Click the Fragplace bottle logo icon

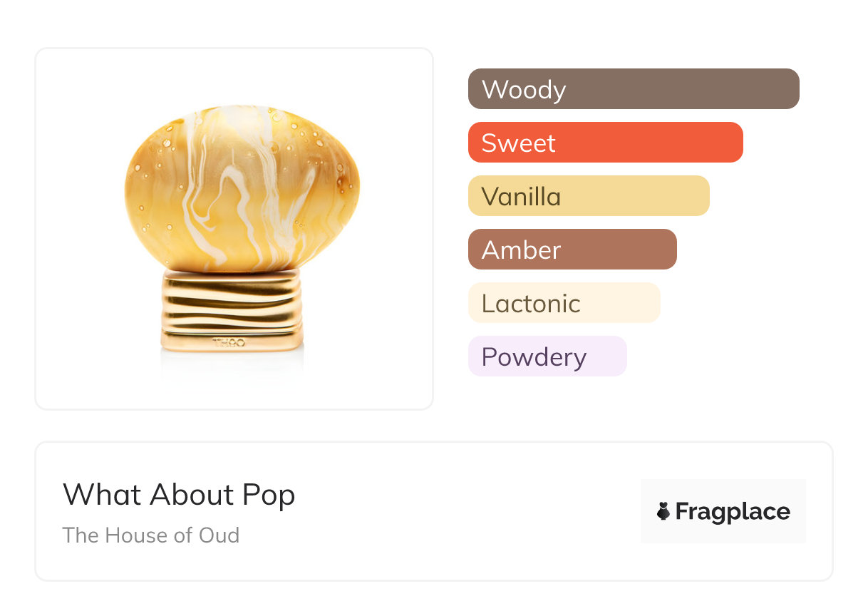(663, 511)
